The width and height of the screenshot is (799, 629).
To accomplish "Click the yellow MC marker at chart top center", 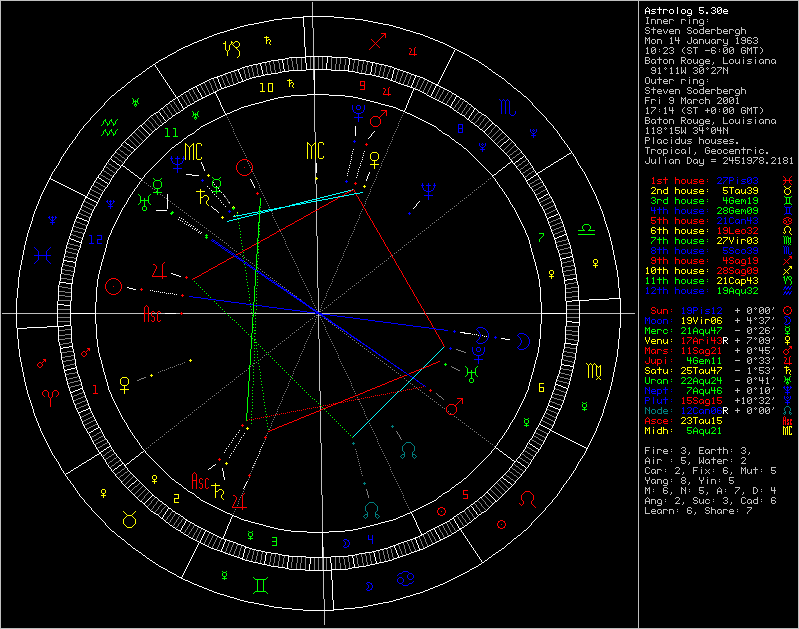I will pyautogui.click(x=315, y=151).
